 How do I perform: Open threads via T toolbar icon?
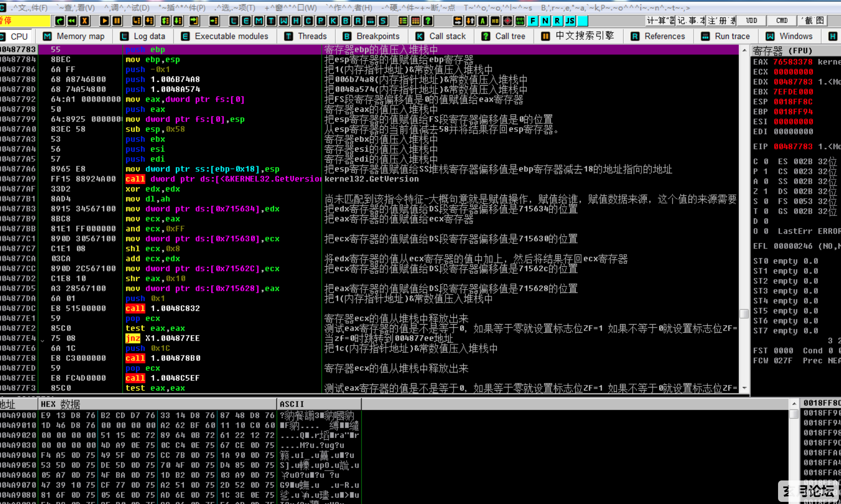[x=271, y=21]
